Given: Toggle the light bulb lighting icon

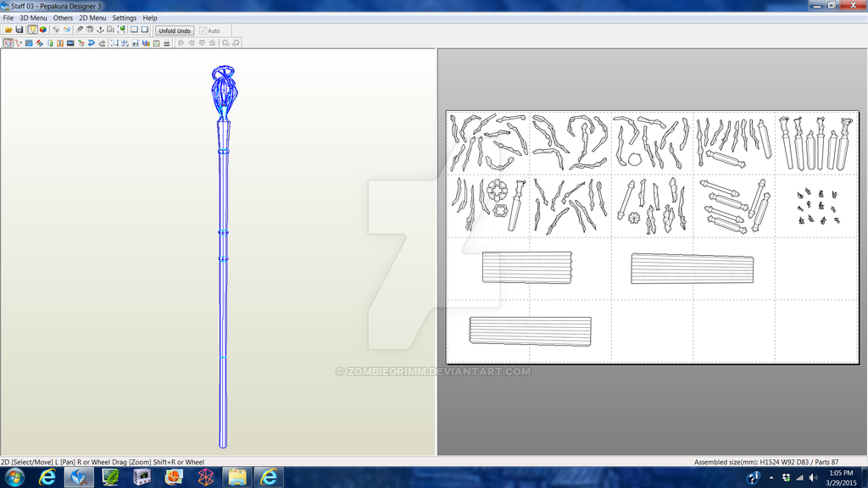Looking at the screenshot, I should (x=33, y=30).
